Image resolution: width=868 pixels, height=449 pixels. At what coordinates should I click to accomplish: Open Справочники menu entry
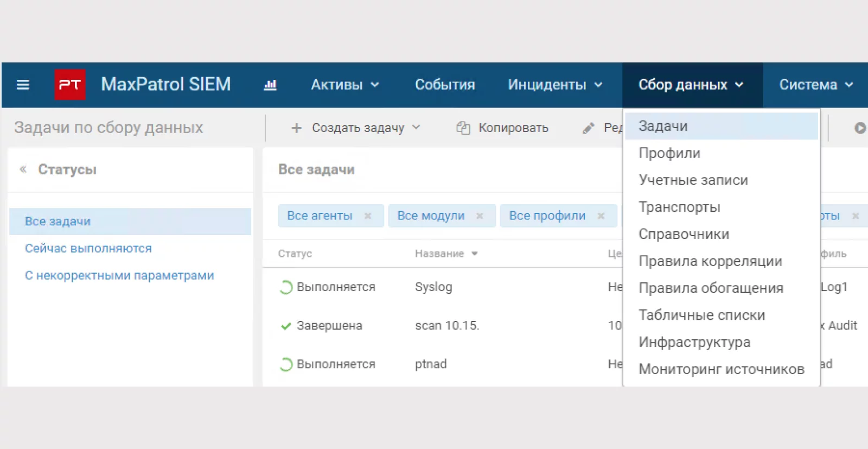[x=722, y=235]
